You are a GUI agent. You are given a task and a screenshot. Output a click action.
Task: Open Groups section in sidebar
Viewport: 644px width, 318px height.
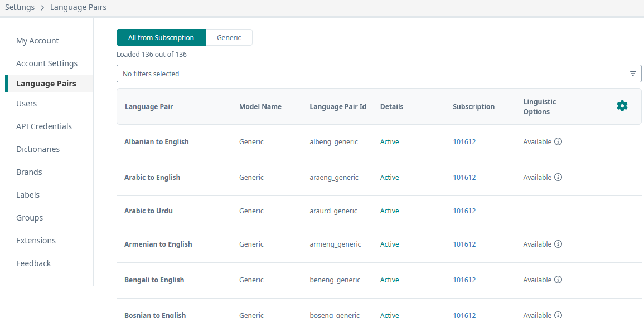pos(30,218)
